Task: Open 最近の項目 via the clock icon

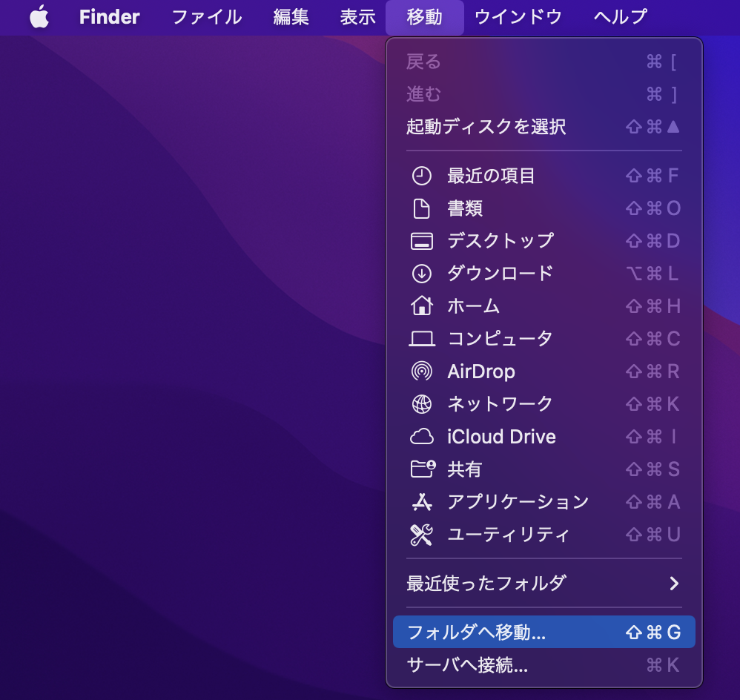Action: coord(422,176)
